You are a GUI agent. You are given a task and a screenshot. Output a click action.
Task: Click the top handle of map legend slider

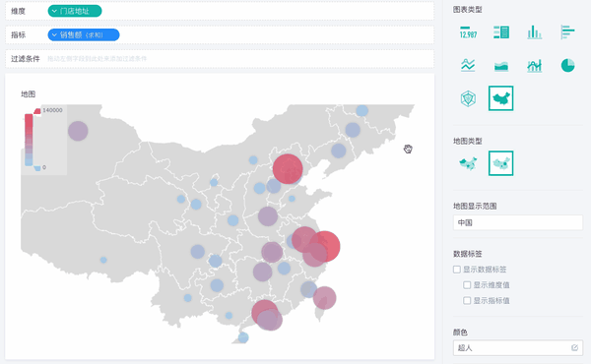[37, 110]
